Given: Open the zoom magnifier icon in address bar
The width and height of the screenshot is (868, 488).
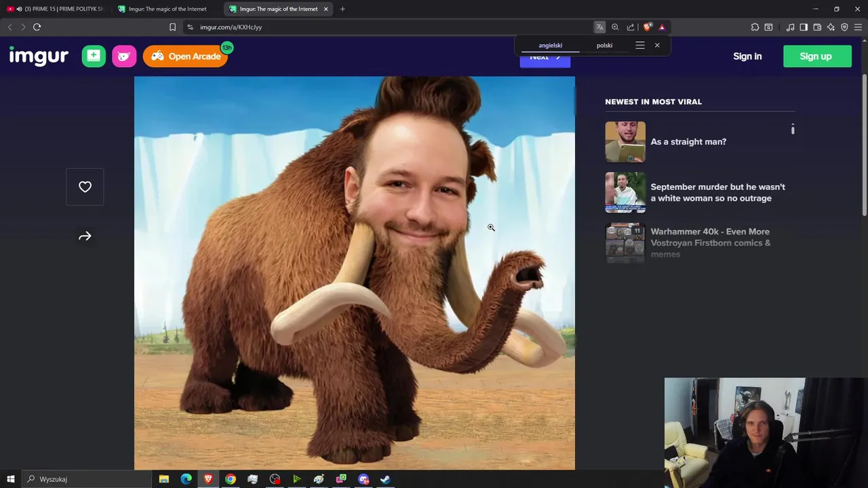Looking at the screenshot, I should coord(615,27).
